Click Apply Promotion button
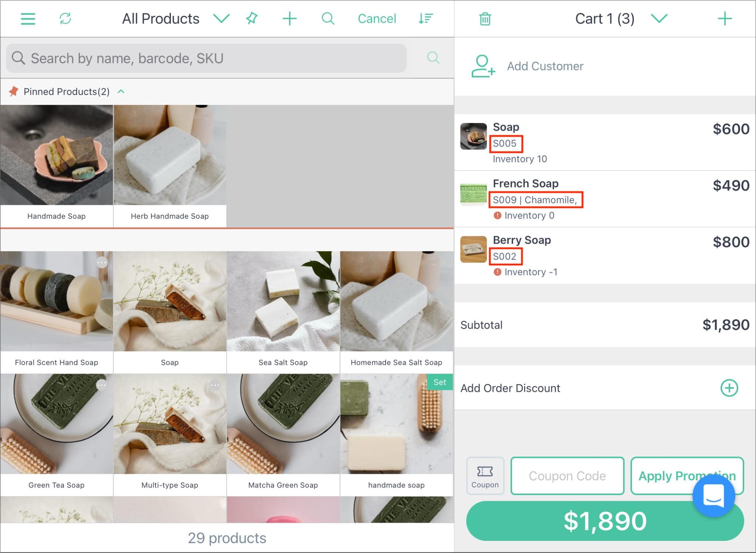This screenshot has height=553, width=756. 687,476
